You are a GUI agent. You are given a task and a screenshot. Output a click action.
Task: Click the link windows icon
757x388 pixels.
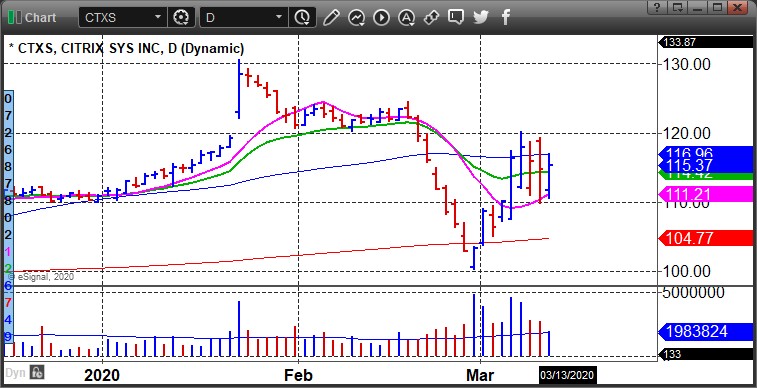point(431,18)
